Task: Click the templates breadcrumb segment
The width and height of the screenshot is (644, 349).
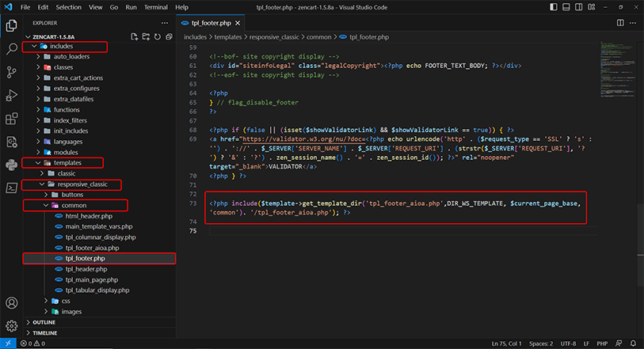Action: pyautogui.click(x=227, y=37)
